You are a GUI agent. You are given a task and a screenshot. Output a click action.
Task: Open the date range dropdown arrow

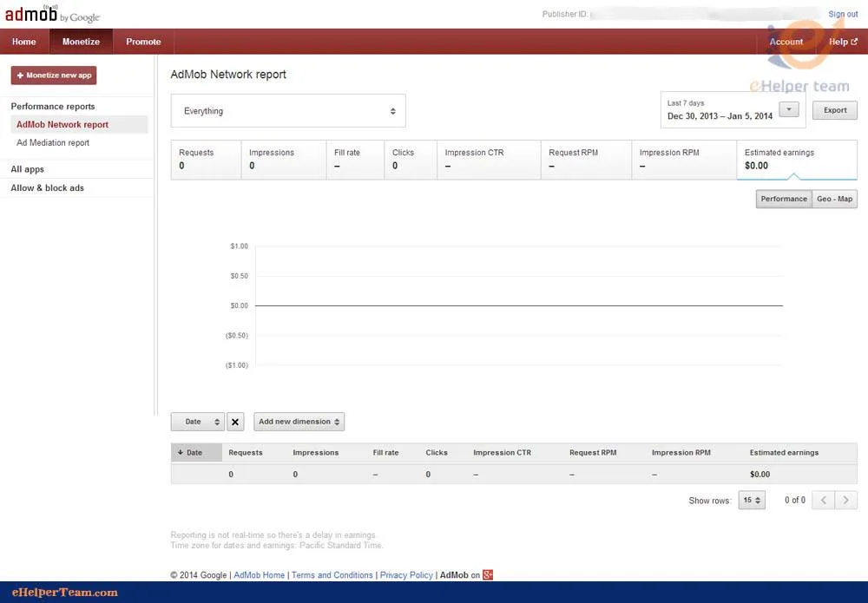[789, 109]
